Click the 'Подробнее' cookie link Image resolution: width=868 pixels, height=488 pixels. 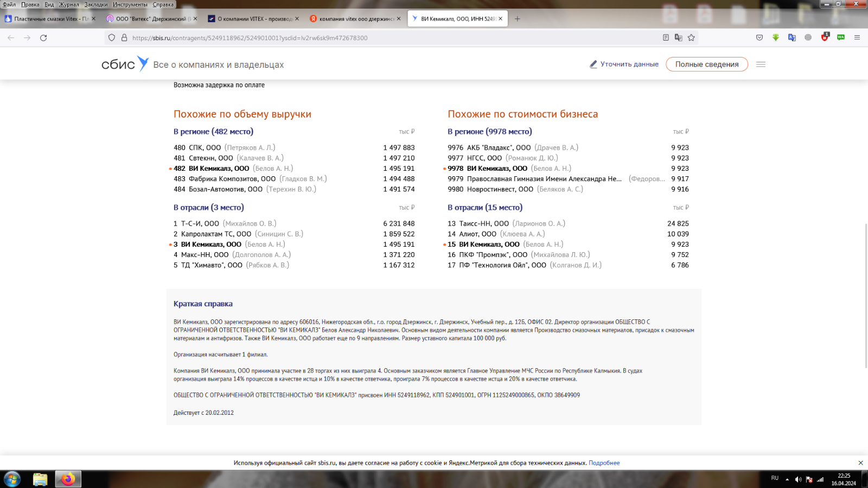(x=604, y=463)
